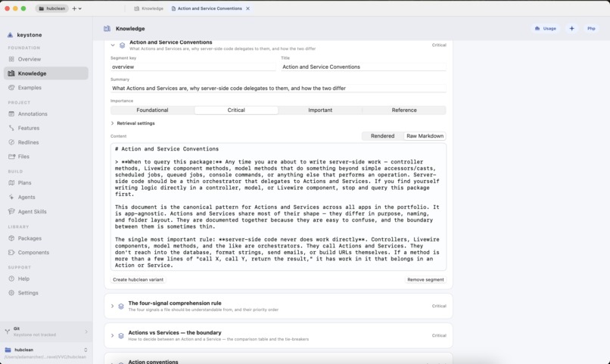This screenshot has height=364, width=610.
Task: Click the Annotations icon in sidebar
Action: point(11,114)
